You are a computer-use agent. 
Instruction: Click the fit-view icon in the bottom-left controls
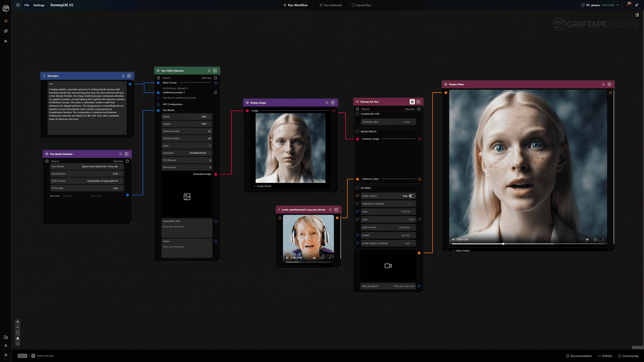[18, 332]
